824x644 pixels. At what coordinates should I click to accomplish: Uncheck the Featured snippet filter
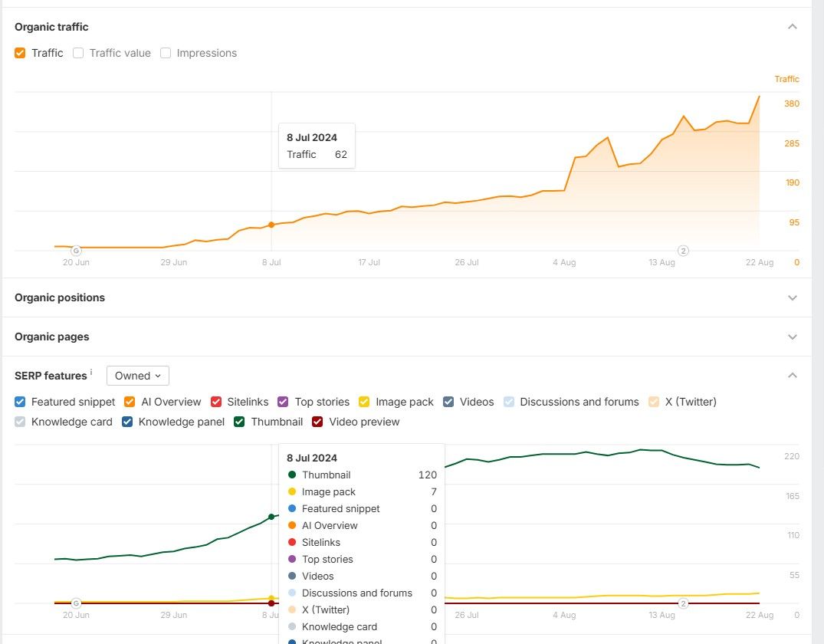(20, 402)
